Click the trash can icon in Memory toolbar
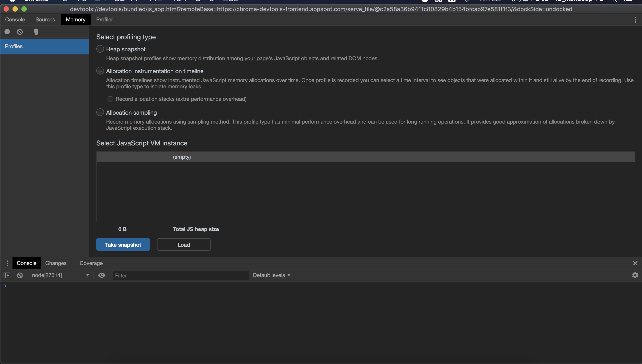This screenshot has width=642, height=364. coord(36,32)
